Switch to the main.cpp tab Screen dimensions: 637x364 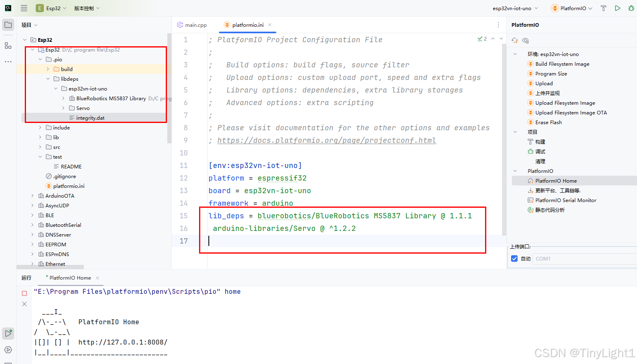pyautogui.click(x=192, y=25)
